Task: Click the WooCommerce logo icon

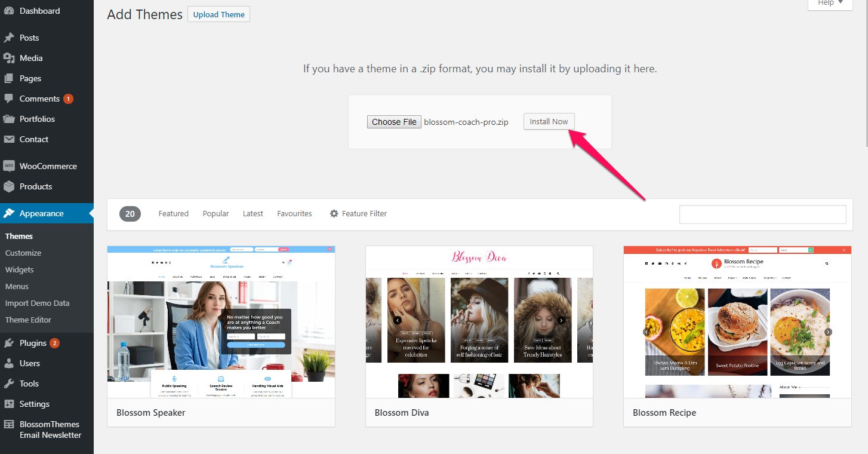Action: (x=9, y=166)
